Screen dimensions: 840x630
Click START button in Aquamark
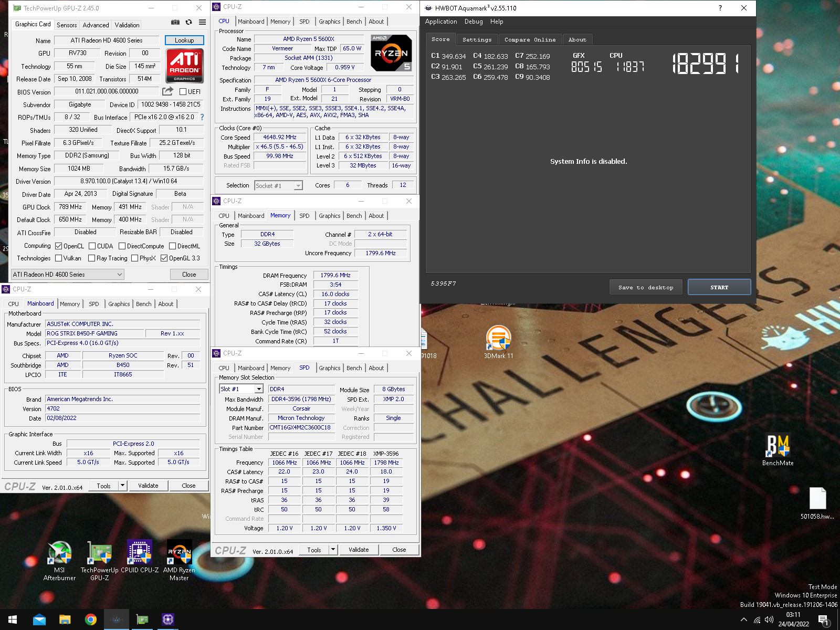[x=719, y=287]
